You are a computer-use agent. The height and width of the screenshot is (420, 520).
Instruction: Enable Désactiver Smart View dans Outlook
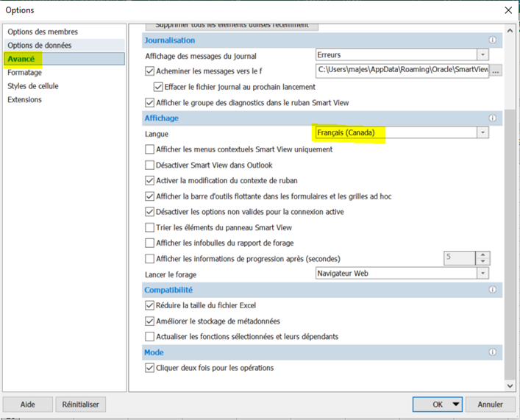150,165
